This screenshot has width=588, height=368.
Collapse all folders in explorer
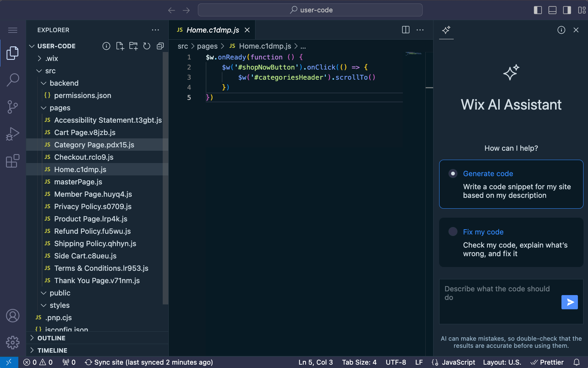tap(160, 46)
